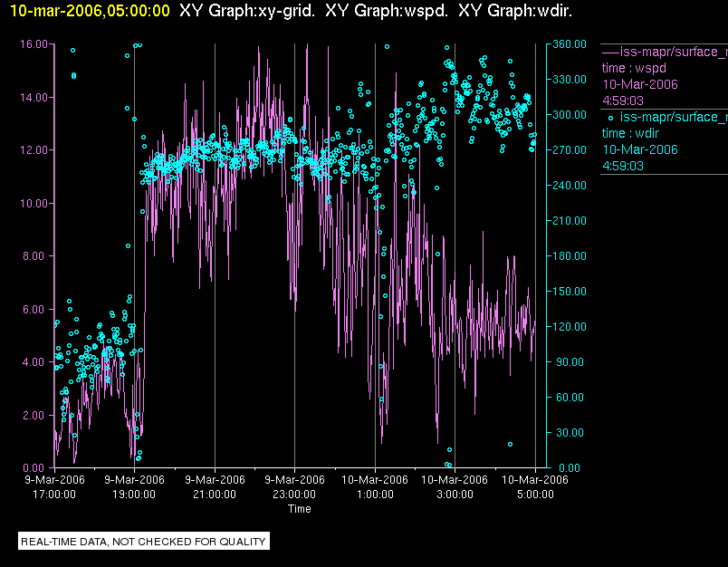The width and height of the screenshot is (728, 567).
Task: Click left axis value 12.00
Action: pyautogui.click(x=34, y=150)
